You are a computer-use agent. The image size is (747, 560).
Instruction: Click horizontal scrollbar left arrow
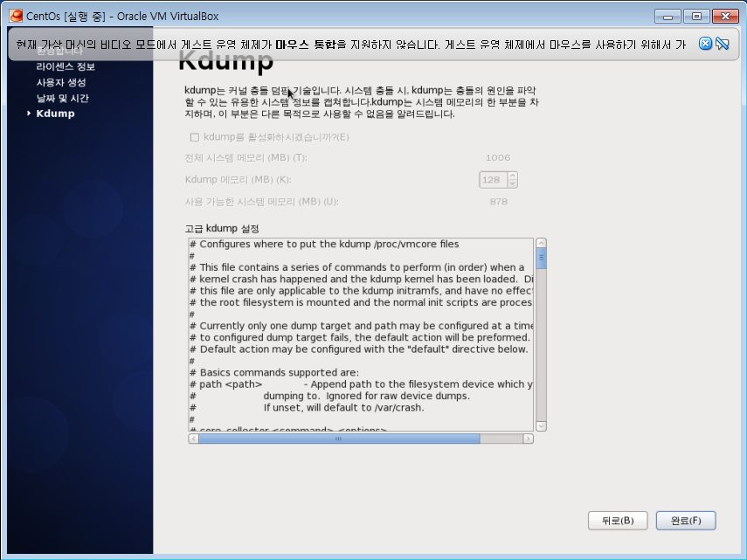(193, 439)
